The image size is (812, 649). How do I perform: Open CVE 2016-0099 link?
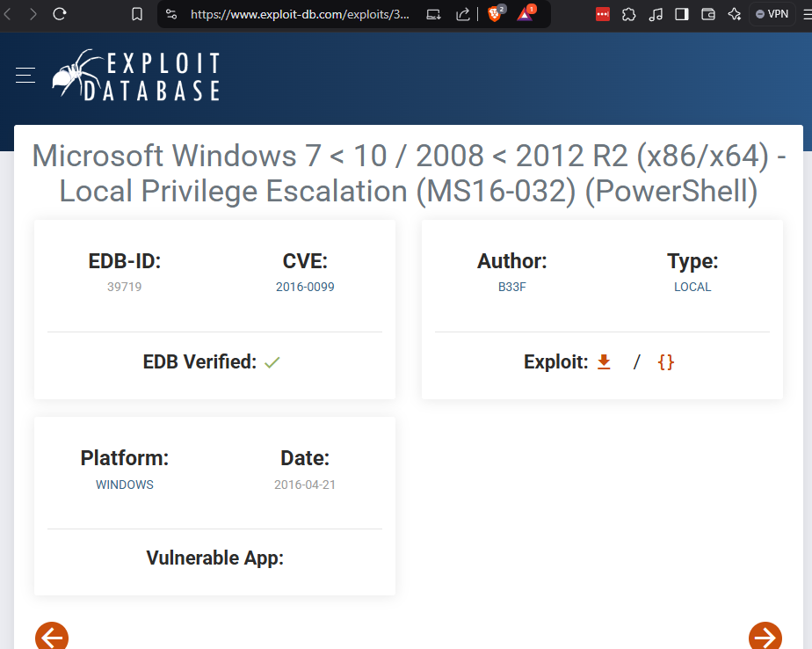[x=305, y=287]
